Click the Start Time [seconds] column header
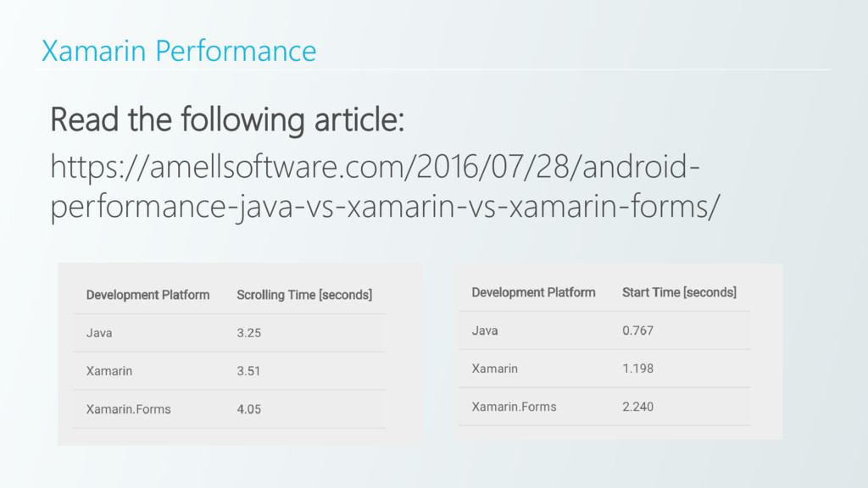 tap(679, 292)
